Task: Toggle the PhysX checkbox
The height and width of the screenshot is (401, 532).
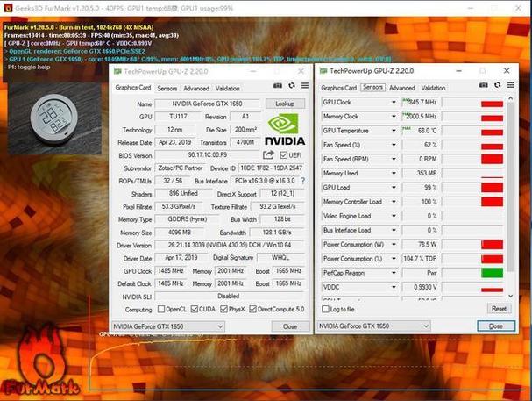Action: tap(223, 309)
